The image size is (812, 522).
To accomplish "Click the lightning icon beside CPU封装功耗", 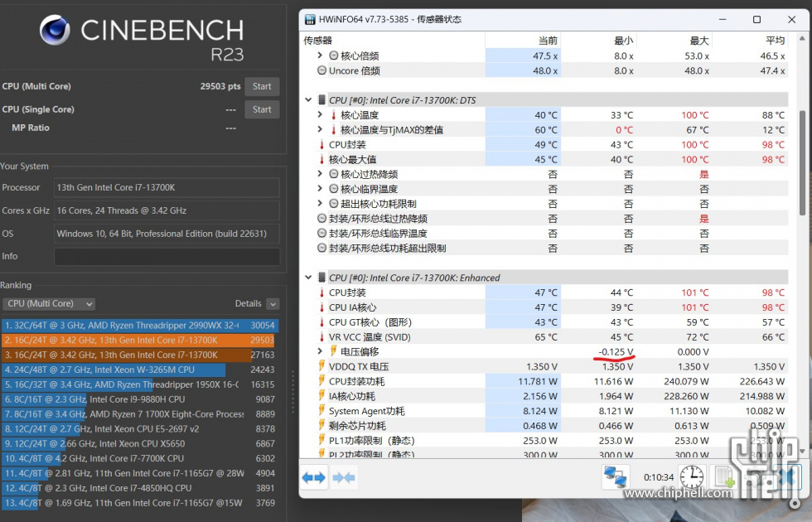I will coord(321,381).
